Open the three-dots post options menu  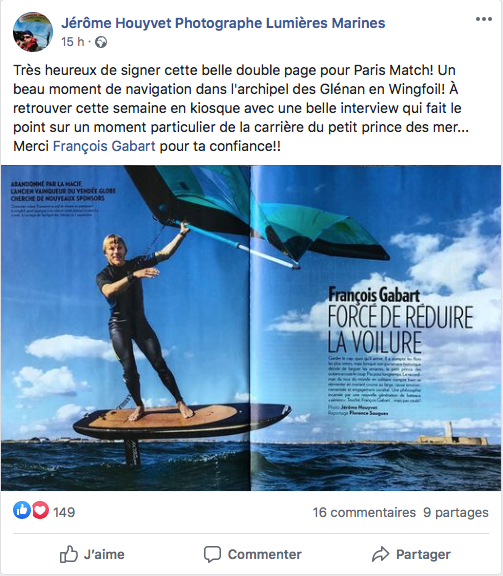point(484,19)
